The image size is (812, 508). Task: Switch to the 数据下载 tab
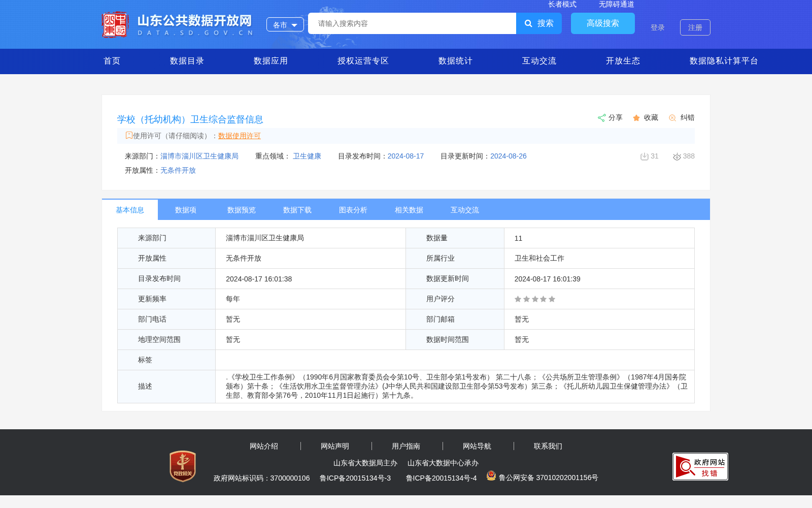pyautogui.click(x=297, y=210)
